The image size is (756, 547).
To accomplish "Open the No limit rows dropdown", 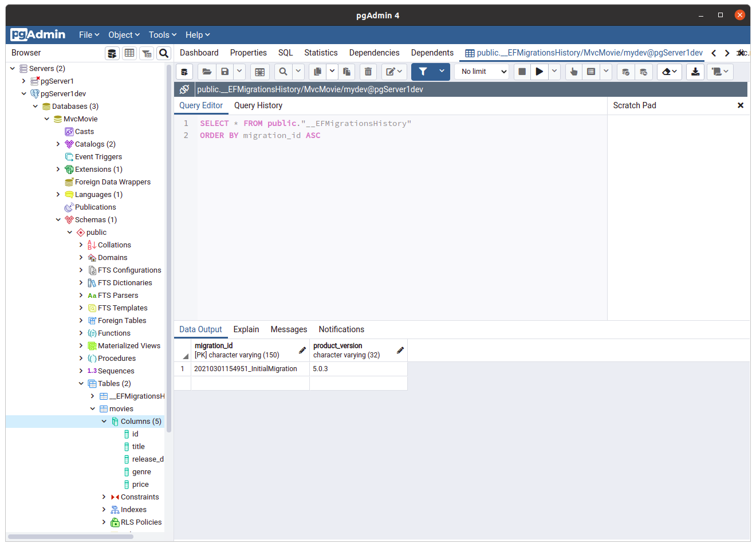I will pyautogui.click(x=484, y=72).
